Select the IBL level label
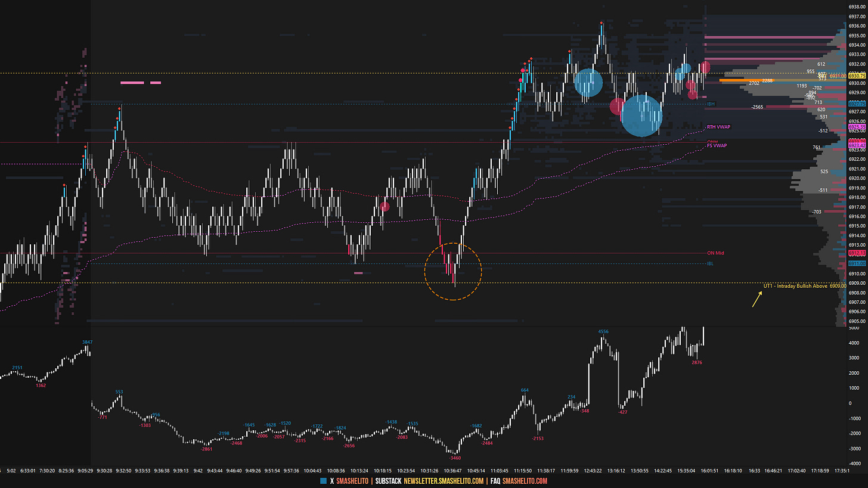 (710, 263)
